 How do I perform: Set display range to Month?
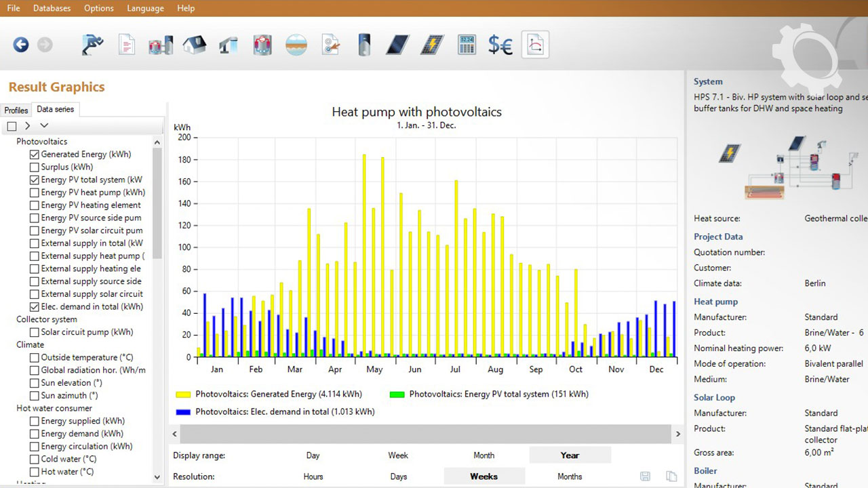[484, 455]
